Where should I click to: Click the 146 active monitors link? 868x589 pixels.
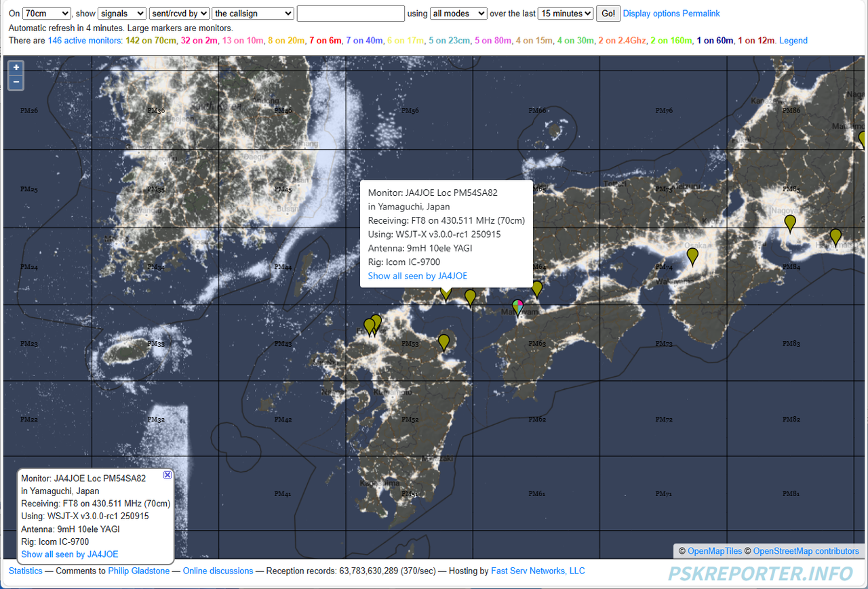click(x=85, y=41)
